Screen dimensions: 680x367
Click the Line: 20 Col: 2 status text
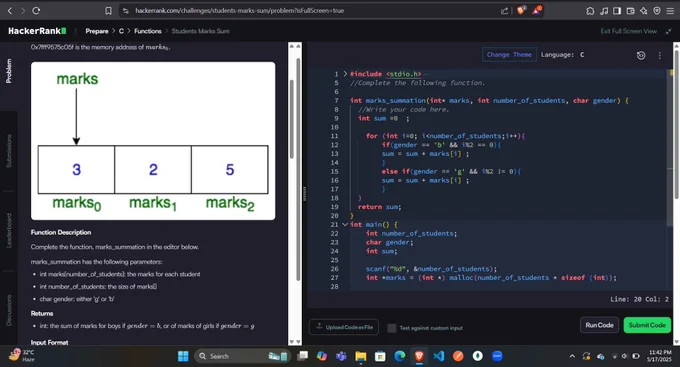click(x=639, y=299)
